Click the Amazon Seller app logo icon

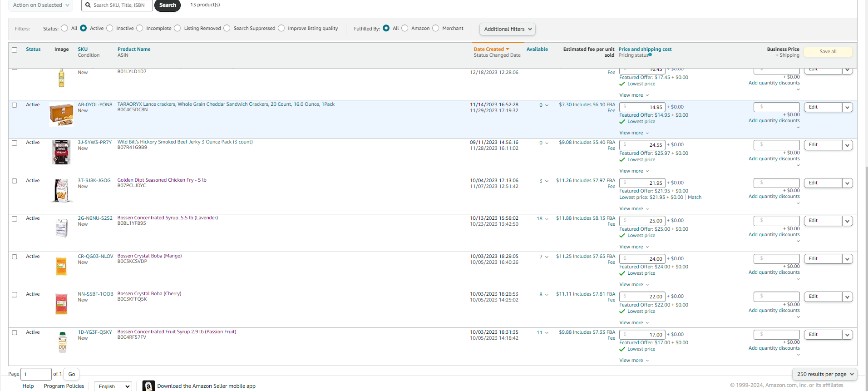click(x=148, y=386)
